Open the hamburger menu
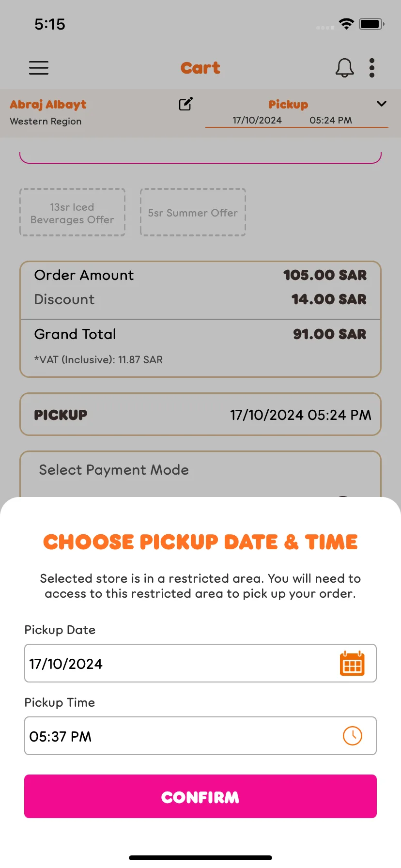 click(x=39, y=68)
